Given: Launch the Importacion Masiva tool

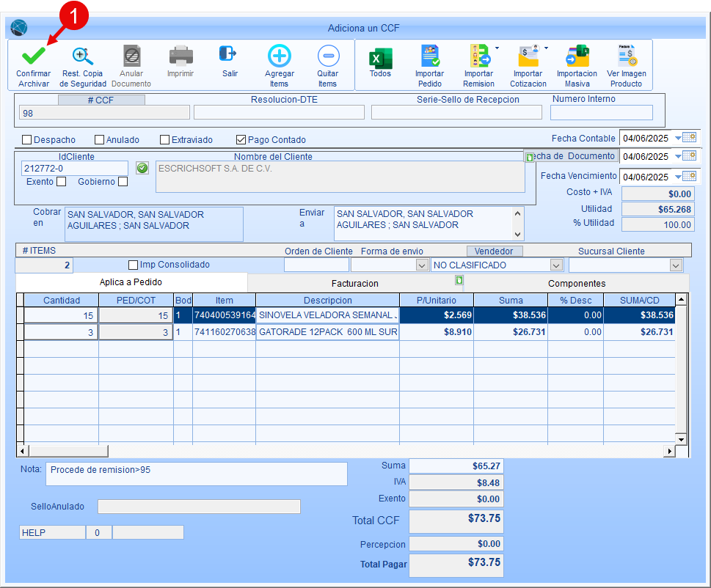Looking at the screenshot, I should (x=577, y=56).
